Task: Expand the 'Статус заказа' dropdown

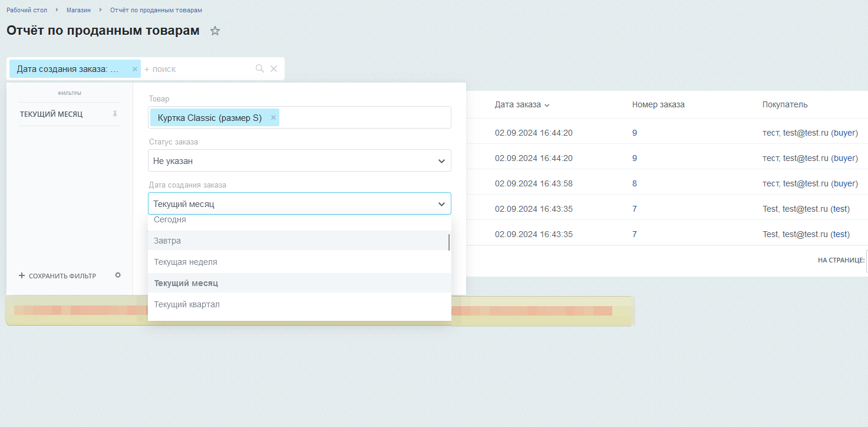Action: point(299,161)
